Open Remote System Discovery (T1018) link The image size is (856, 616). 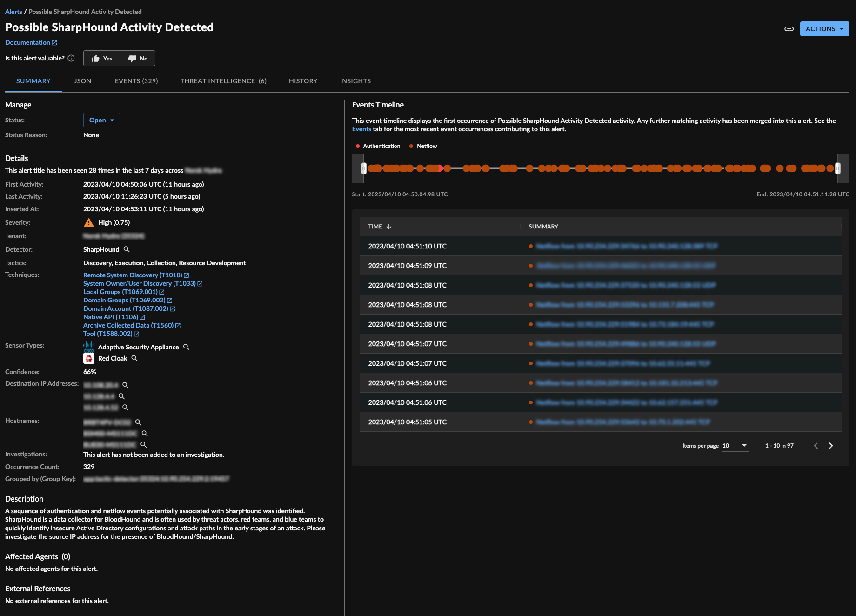click(133, 275)
